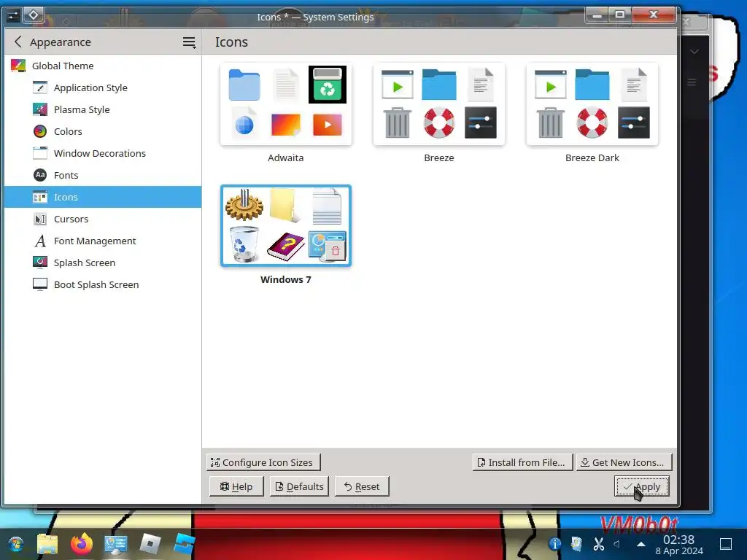Toggle the pin on all desktops title bar icon
Image resolution: width=747 pixels, height=560 pixels.
pos(34,15)
